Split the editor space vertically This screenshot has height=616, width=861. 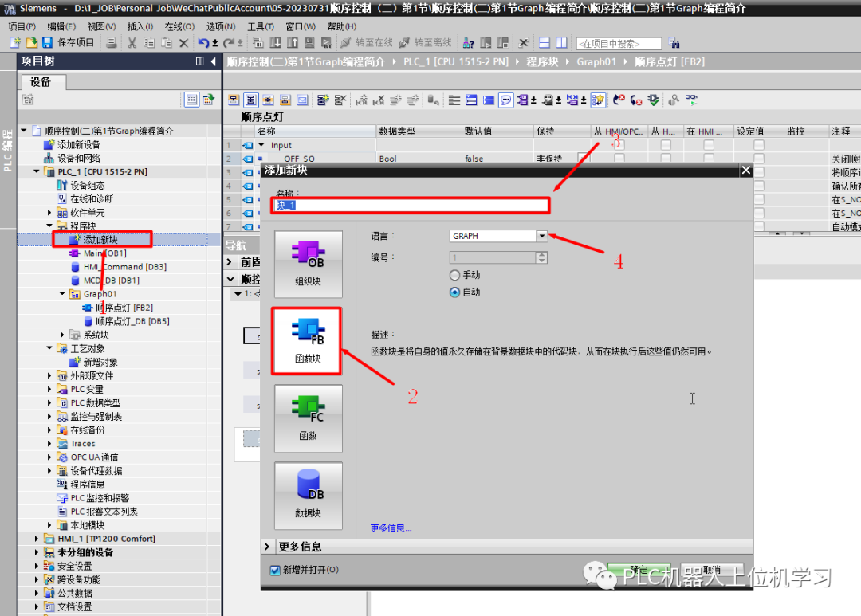[x=561, y=43]
